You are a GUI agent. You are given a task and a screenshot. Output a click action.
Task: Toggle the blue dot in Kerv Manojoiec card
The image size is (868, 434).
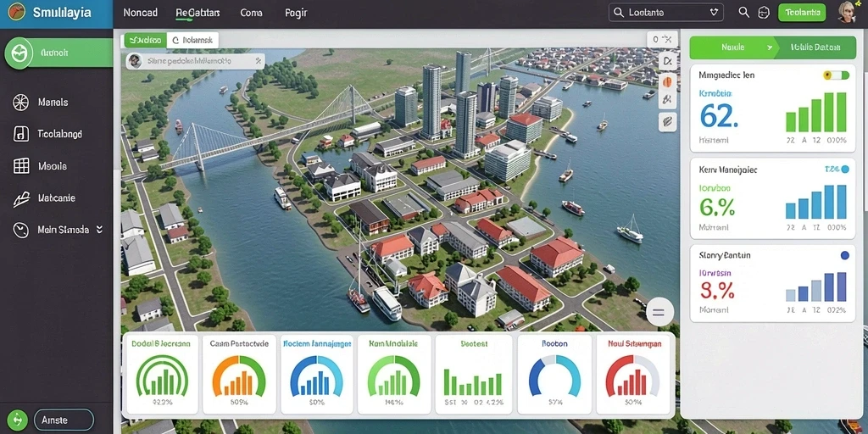click(x=845, y=170)
